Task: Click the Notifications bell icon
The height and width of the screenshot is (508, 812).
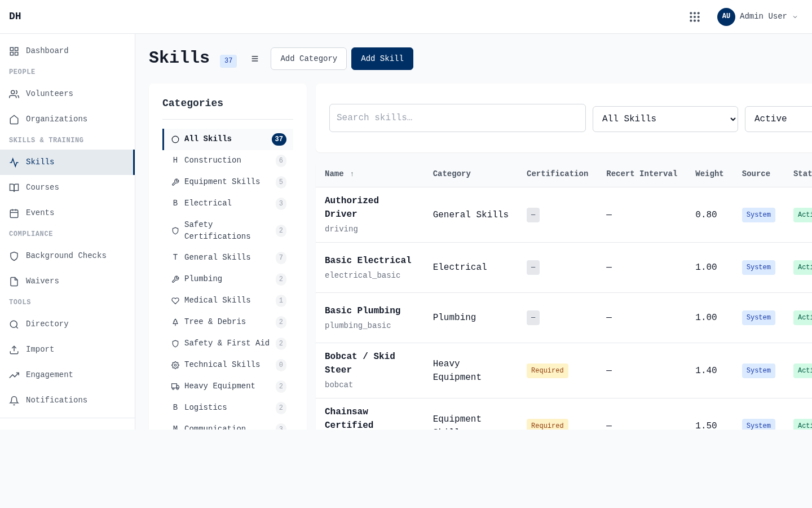Action: pos(15,400)
